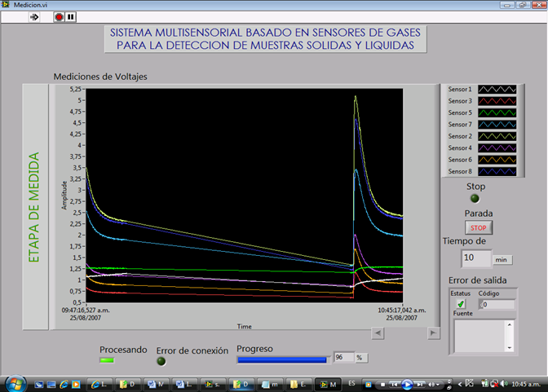Click the Sensor 6 orange plot sample
This screenshot has width=548, height=392.
tap(497, 160)
